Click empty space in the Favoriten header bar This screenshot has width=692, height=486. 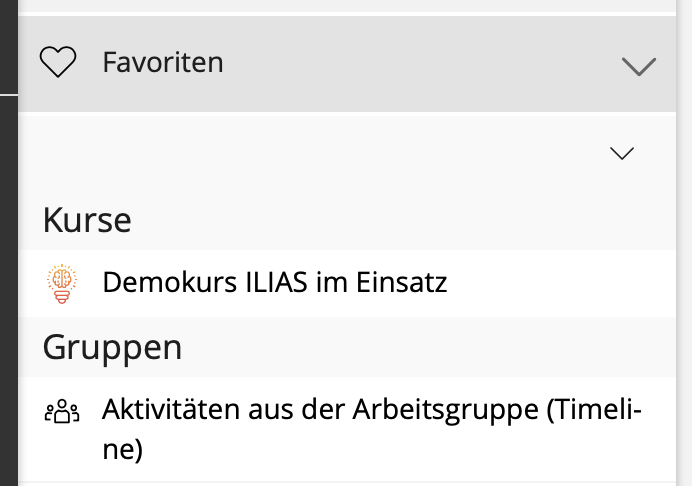[420, 63]
